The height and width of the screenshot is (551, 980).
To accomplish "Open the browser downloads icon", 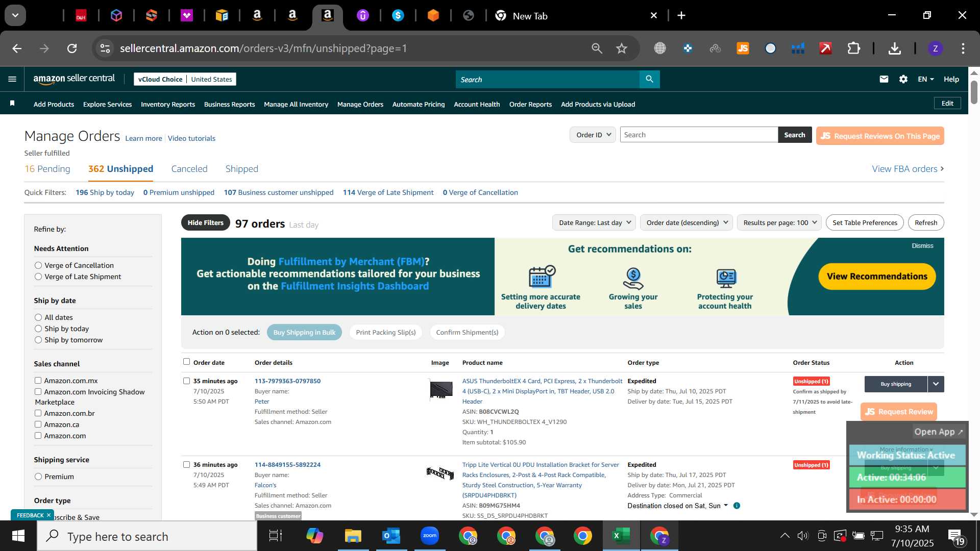I will (894, 48).
